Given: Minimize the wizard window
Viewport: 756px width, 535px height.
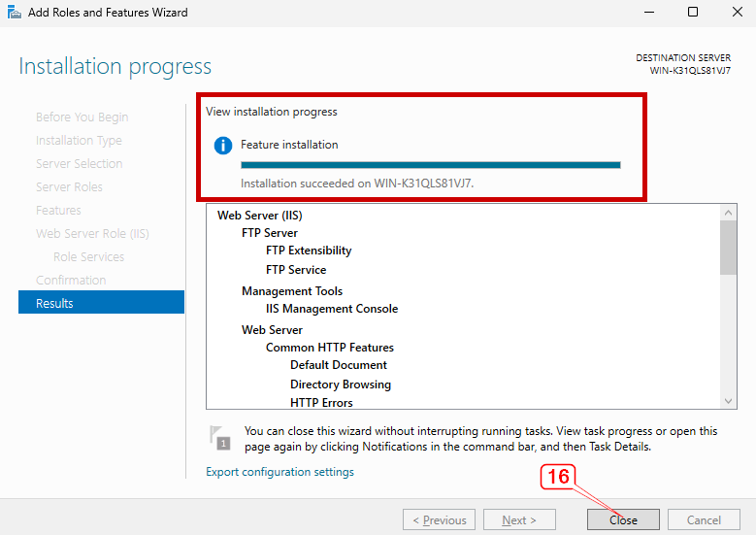Looking at the screenshot, I should (649, 12).
